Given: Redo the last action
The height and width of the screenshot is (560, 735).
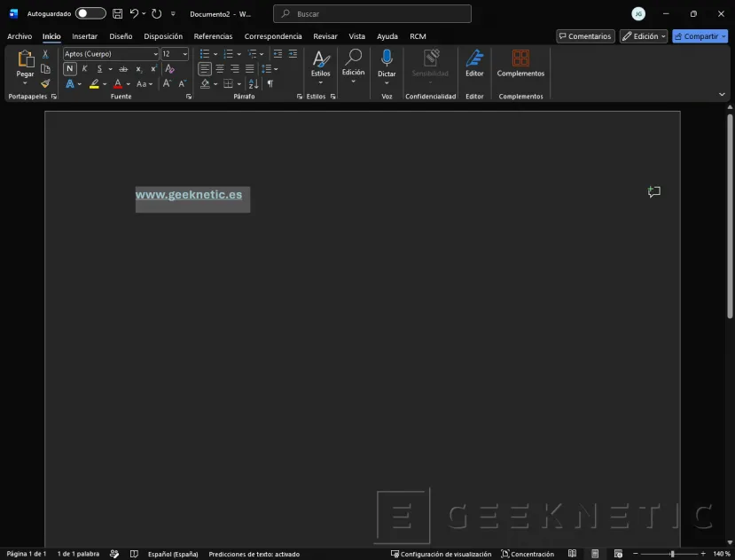Looking at the screenshot, I should point(157,14).
